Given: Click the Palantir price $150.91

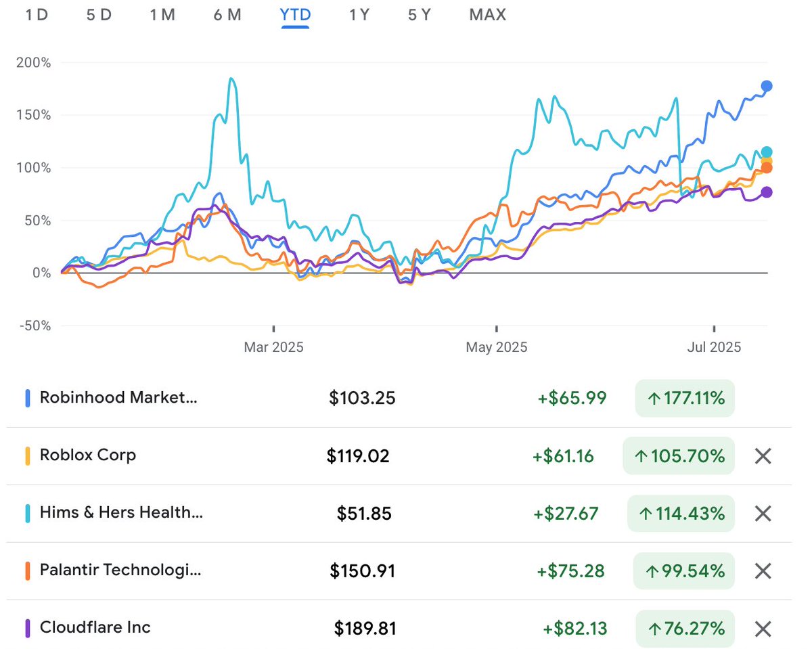Looking at the screenshot, I should coord(362,571).
